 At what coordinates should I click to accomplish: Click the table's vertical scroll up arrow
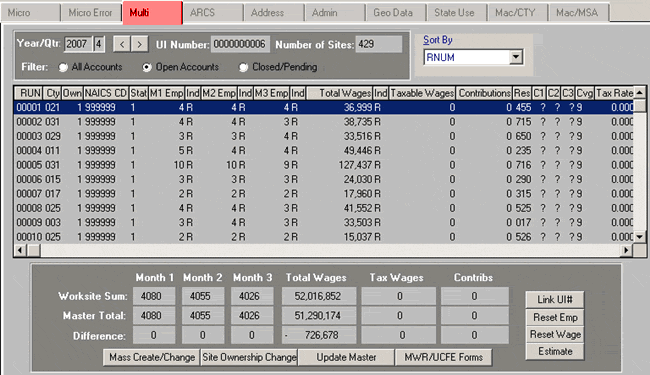pos(640,92)
